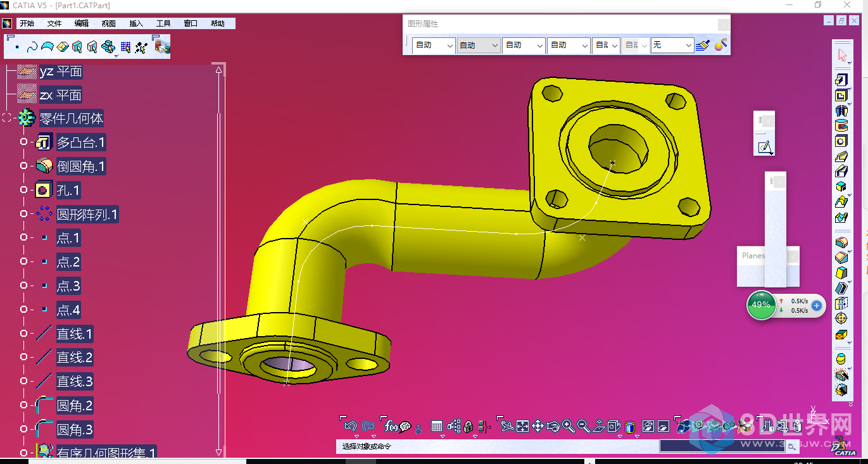The width and height of the screenshot is (868, 464).
Task: Open the 工具 menu
Action: [163, 23]
